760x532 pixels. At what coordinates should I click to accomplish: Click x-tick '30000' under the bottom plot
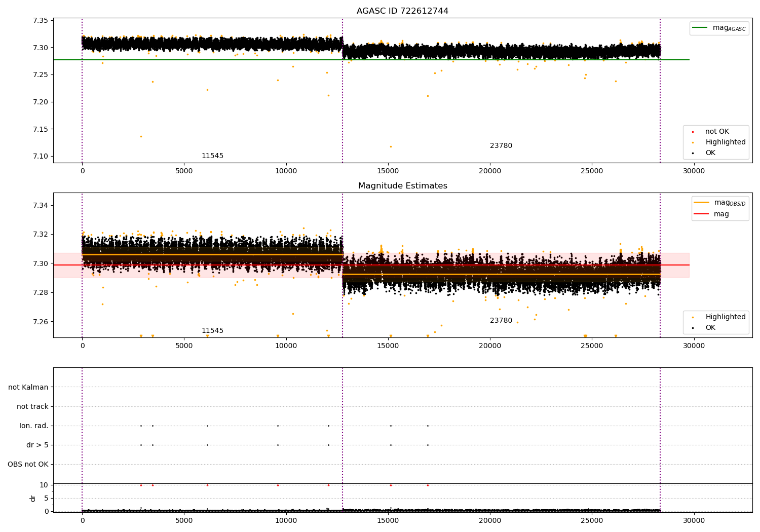tap(694, 520)
